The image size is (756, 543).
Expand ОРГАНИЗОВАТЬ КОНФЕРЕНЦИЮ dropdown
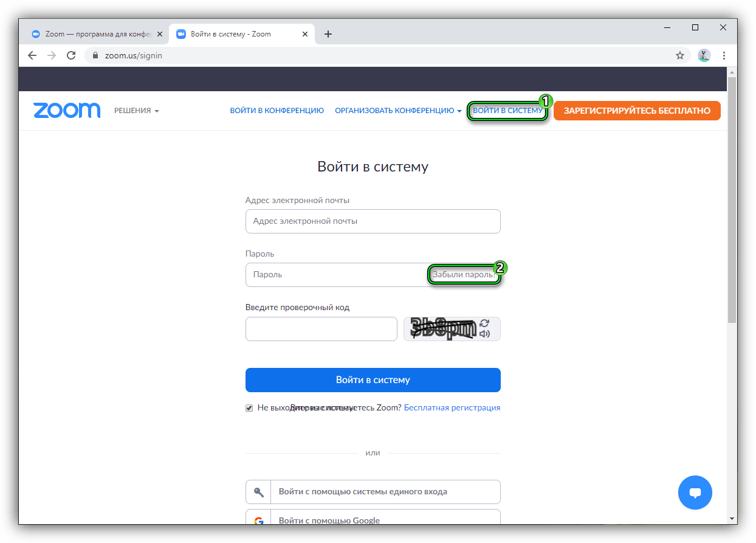coord(398,111)
